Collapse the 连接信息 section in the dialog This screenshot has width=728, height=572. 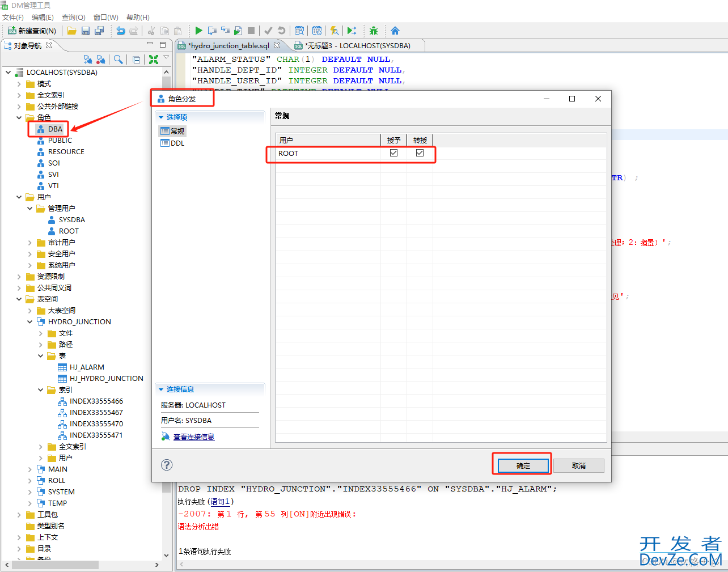[x=161, y=389]
